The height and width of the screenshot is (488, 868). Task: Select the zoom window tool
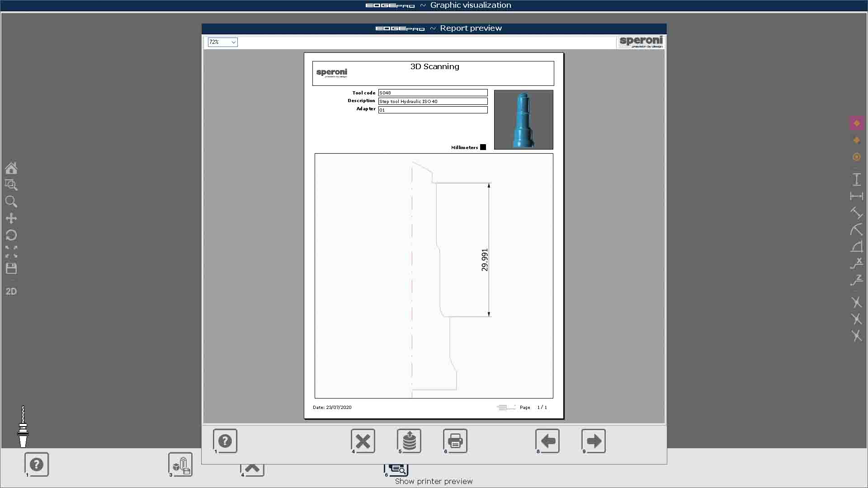click(x=11, y=185)
